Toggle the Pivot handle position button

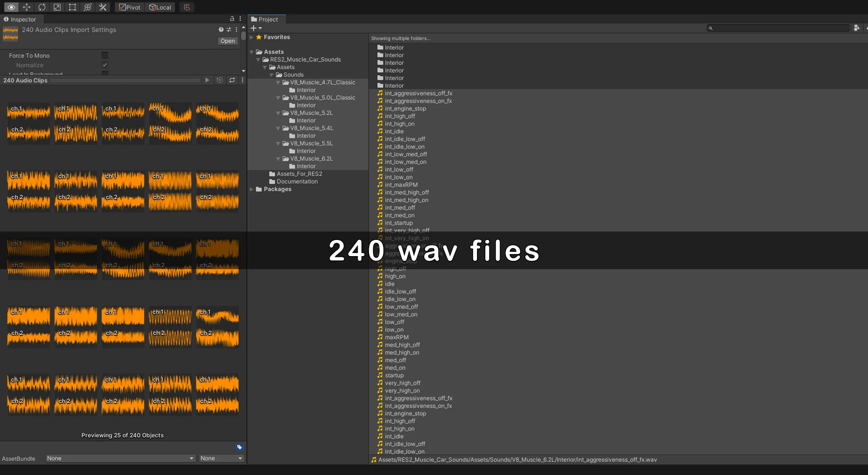(x=130, y=7)
